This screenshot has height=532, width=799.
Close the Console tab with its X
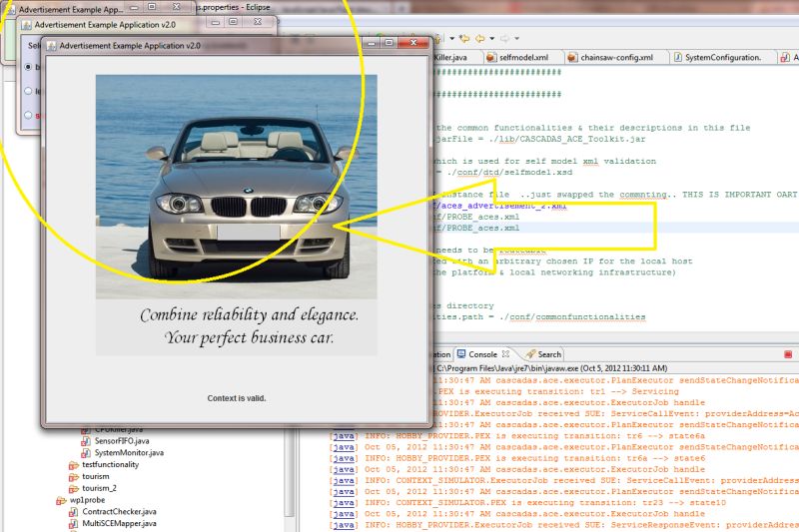[x=505, y=353]
